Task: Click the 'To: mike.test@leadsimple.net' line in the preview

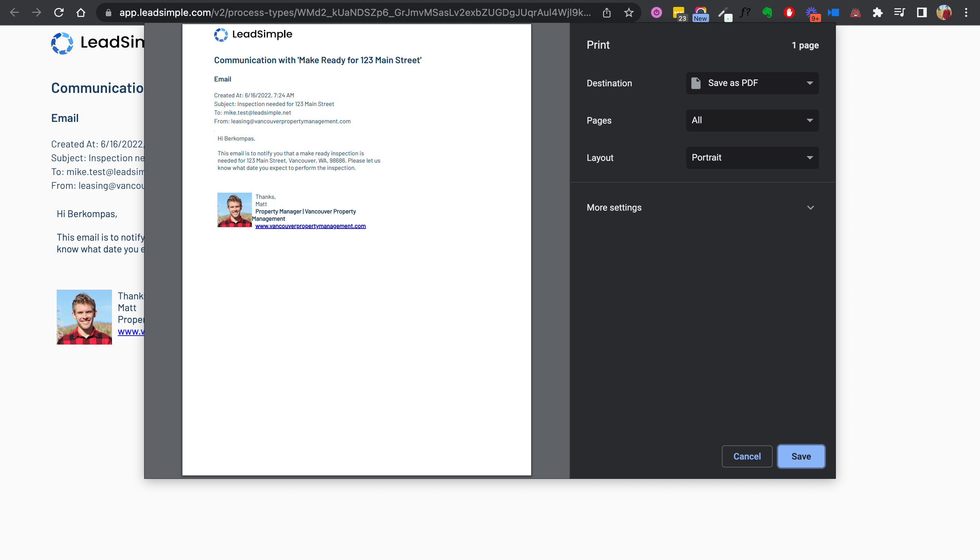Action: click(x=253, y=113)
